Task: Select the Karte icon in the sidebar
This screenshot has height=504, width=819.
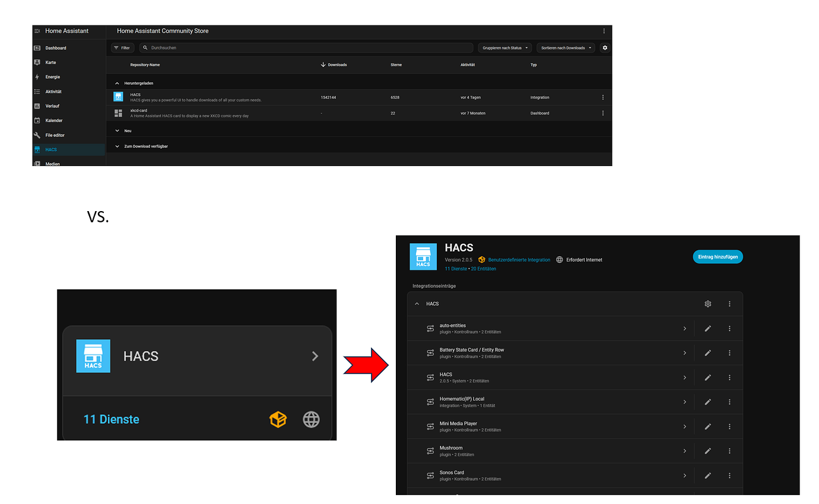Action: (39, 62)
